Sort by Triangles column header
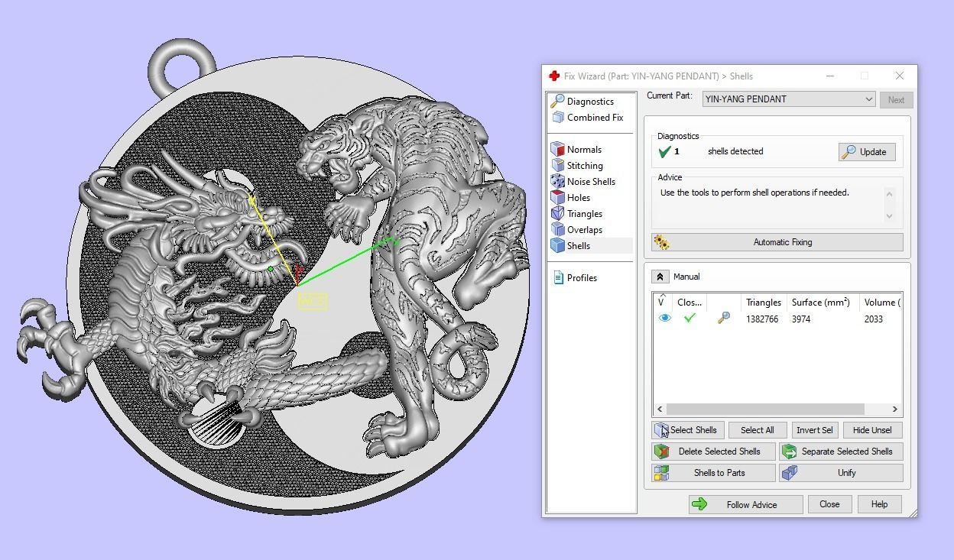 764,303
